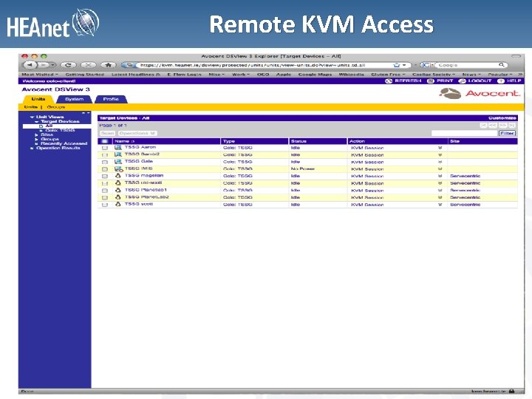Expand the Groups tree node
Viewport: 532px width, 399px height.
point(37,139)
